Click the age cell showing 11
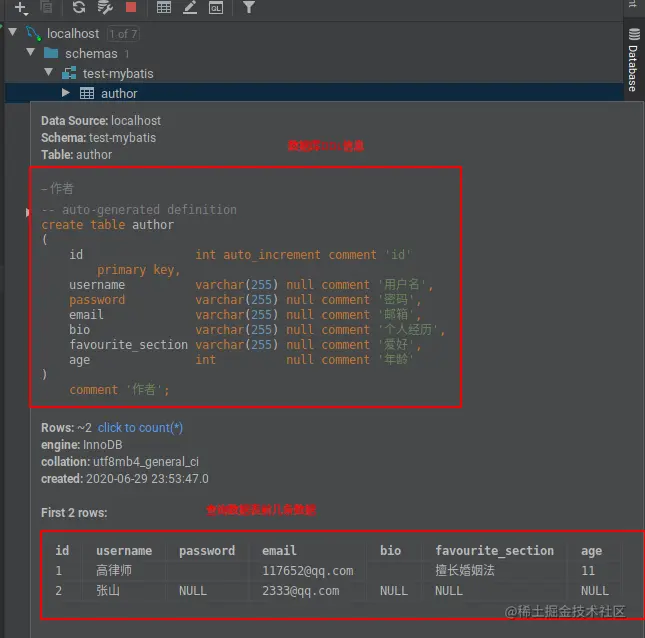Screen dimensions: 645x638 point(588,571)
